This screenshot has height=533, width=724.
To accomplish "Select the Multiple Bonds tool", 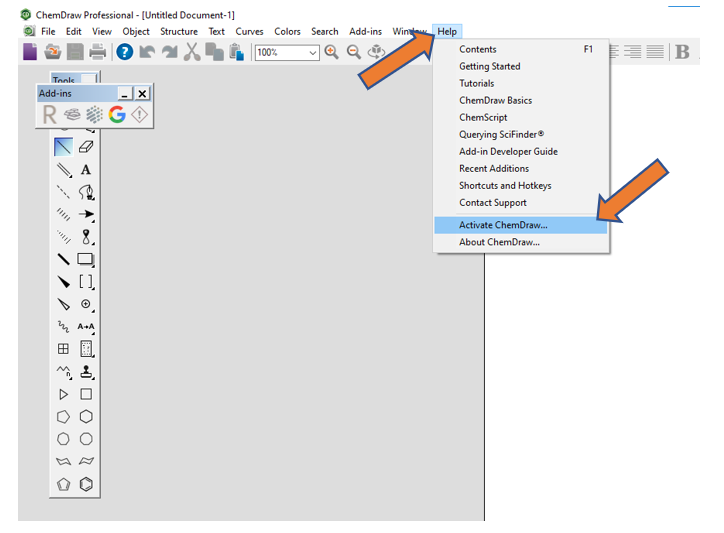I will 64,170.
